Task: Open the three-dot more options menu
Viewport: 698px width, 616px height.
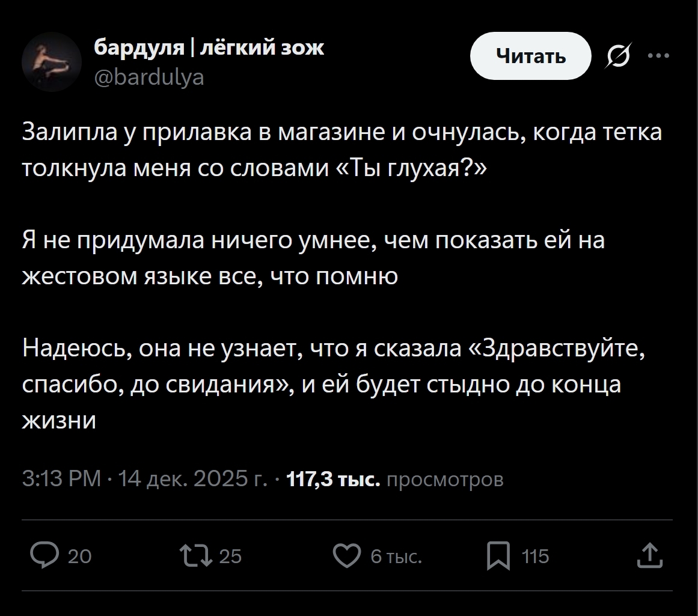Action: point(658,56)
